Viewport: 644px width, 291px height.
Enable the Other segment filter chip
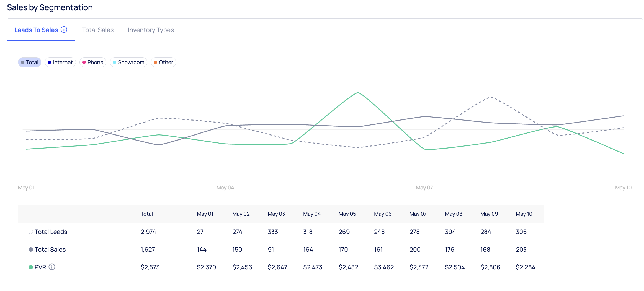click(163, 62)
